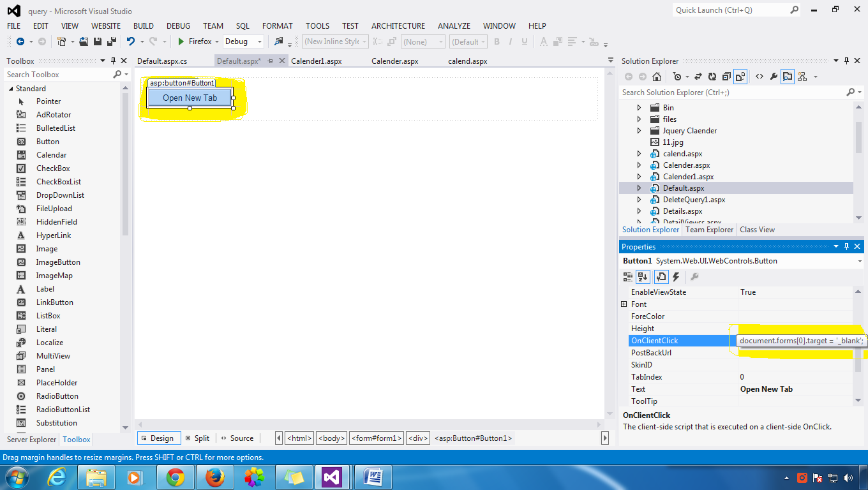Open the WEBSITE menu
Viewport: 868px width, 490px height.
[x=106, y=26]
